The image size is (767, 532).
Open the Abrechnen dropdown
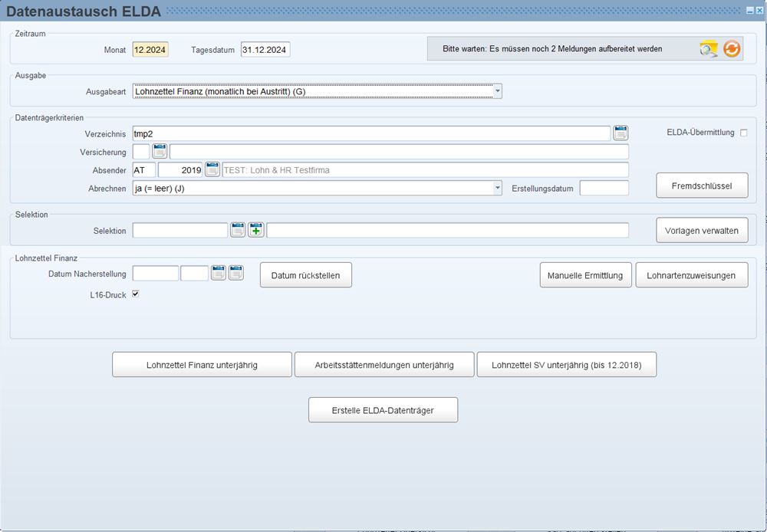[497, 188]
